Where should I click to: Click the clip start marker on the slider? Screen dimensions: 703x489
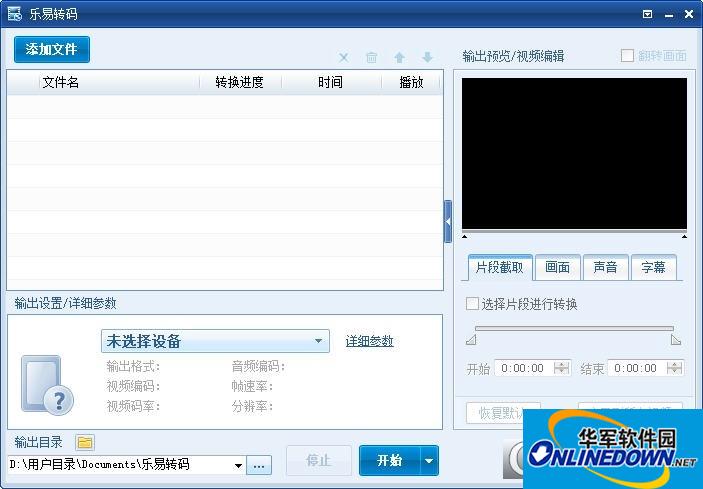471,340
